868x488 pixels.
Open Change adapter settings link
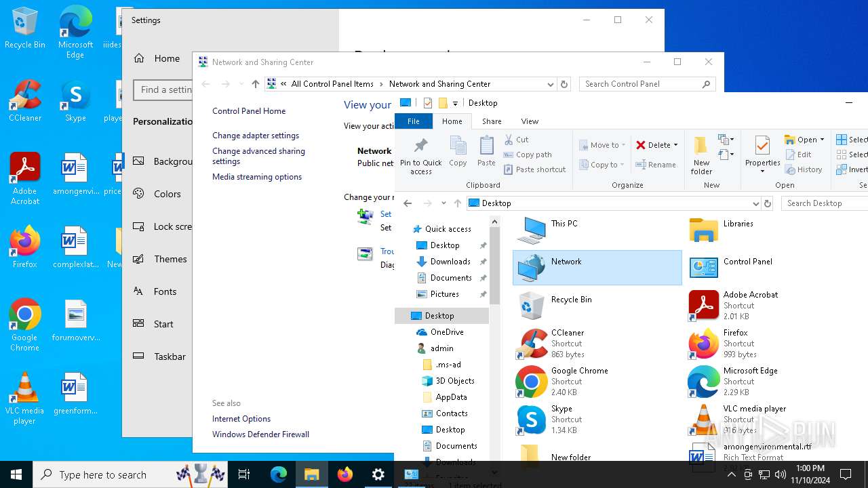click(x=256, y=136)
